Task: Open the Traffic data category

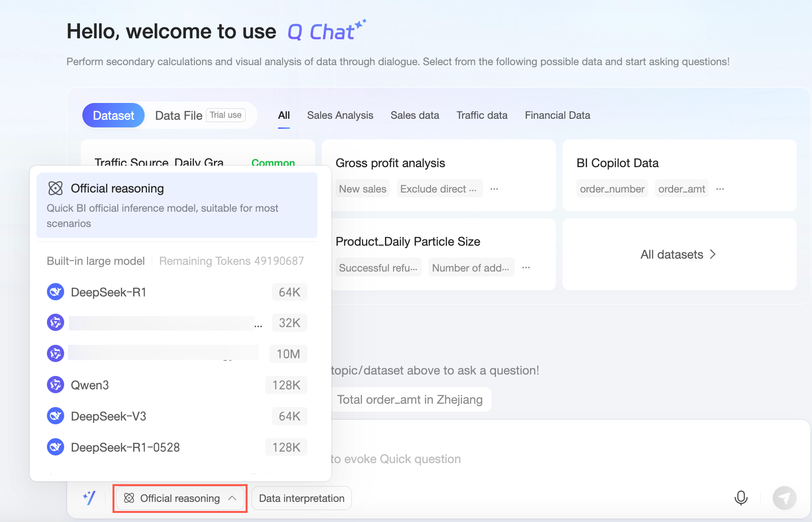Action: click(x=482, y=115)
